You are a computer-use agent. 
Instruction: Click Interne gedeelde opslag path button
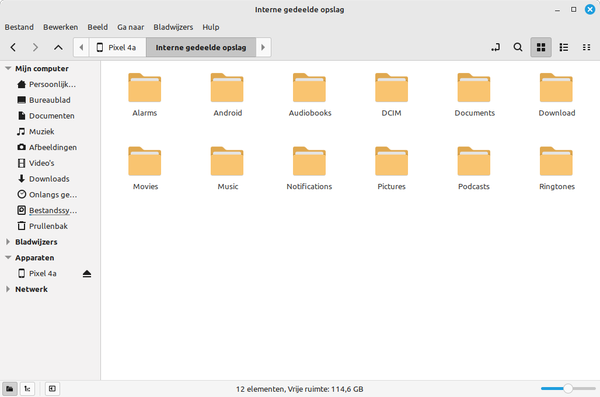point(201,47)
